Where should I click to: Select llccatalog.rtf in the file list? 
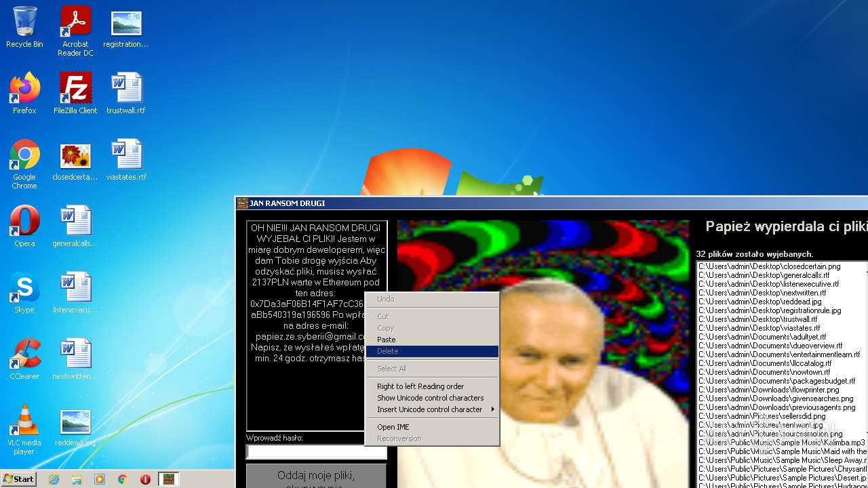[x=764, y=363]
